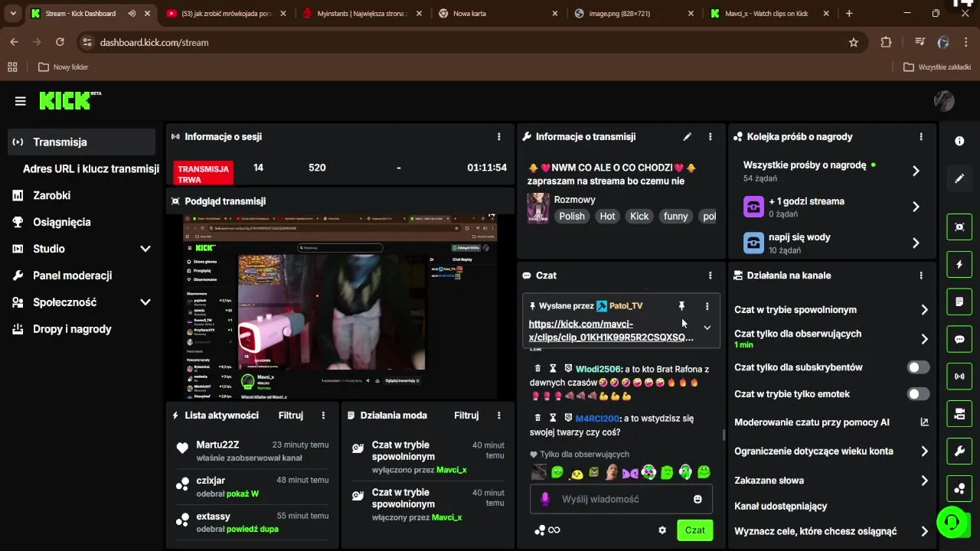Delete M4RCI200's chat message with the trash icon
Viewport: 980px width, 551px height.
point(537,419)
